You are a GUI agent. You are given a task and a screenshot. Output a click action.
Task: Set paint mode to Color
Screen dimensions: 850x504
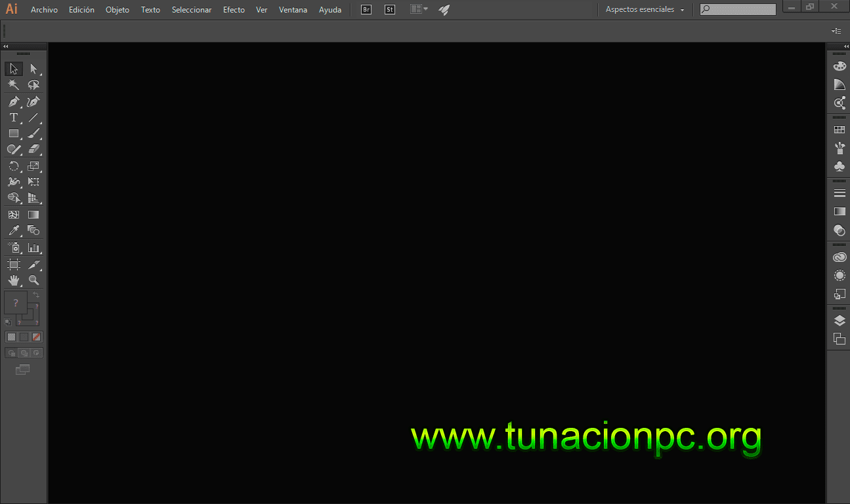click(11, 337)
